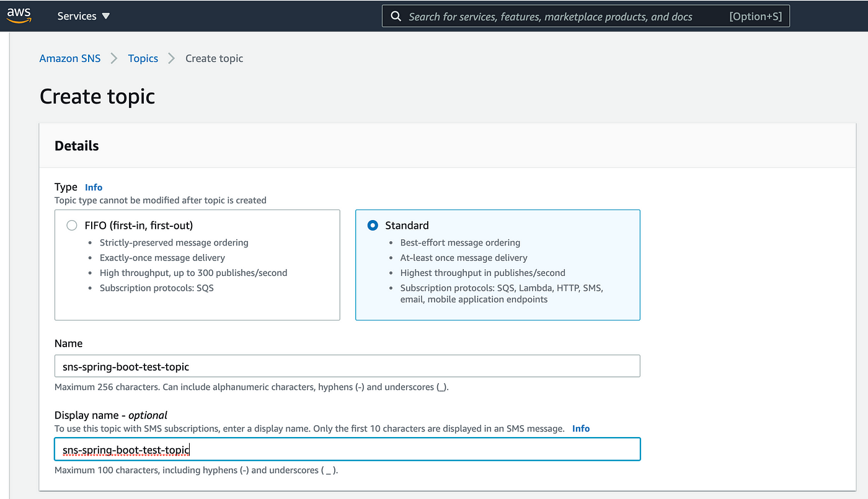Open the Services dropdown menu

point(83,16)
